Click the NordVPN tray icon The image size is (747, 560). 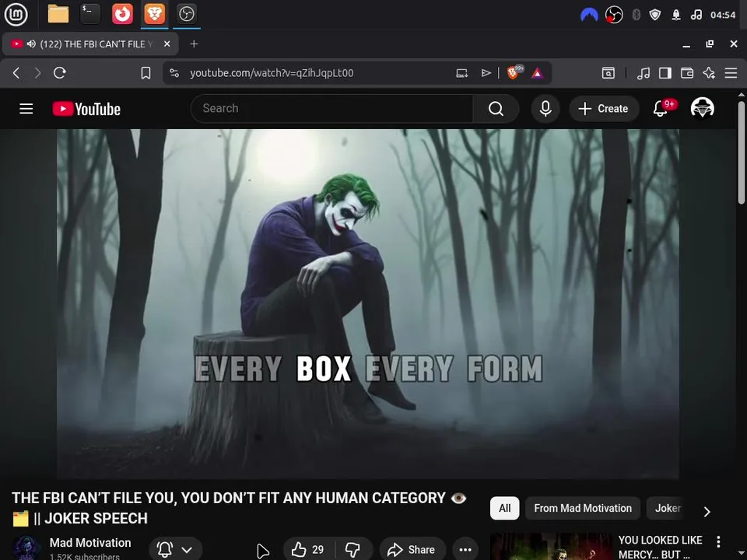589,16
